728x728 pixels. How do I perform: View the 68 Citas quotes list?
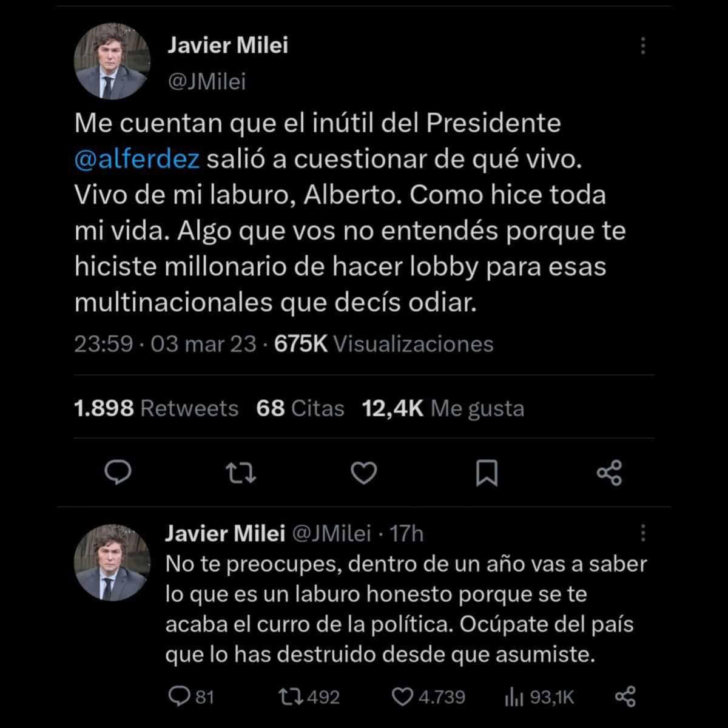click(x=300, y=408)
